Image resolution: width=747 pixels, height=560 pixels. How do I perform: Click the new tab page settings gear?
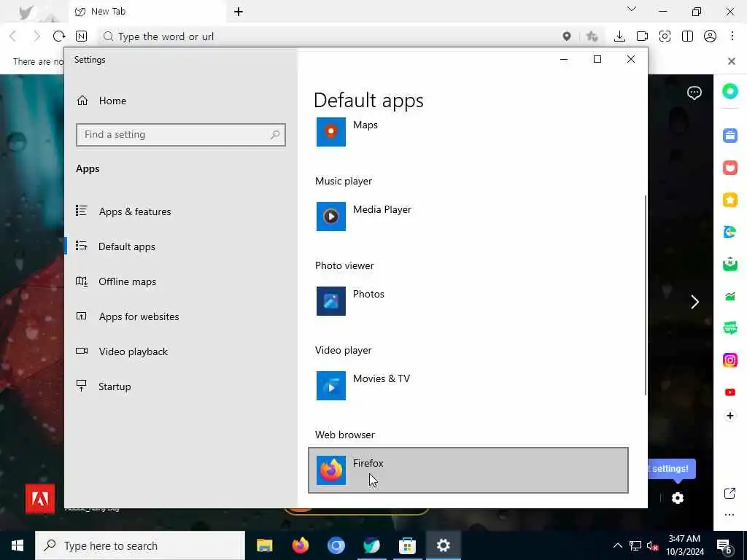point(678,498)
